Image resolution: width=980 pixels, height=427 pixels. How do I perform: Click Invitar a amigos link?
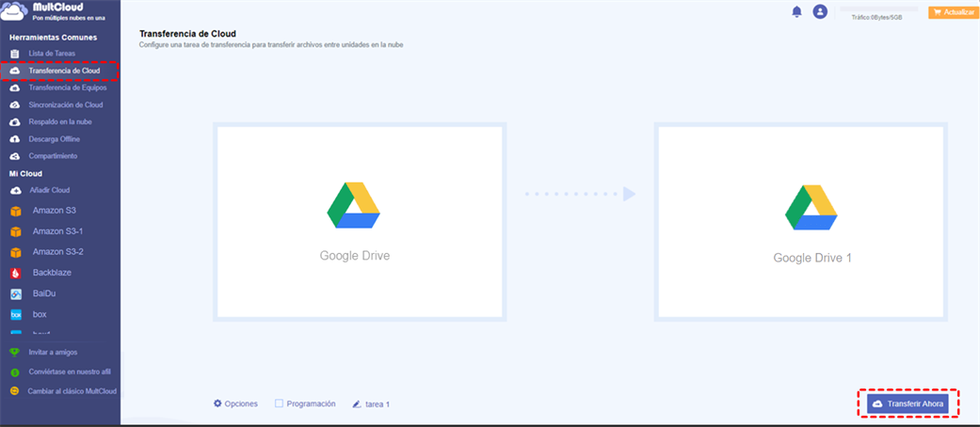click(x=53, y=353)
